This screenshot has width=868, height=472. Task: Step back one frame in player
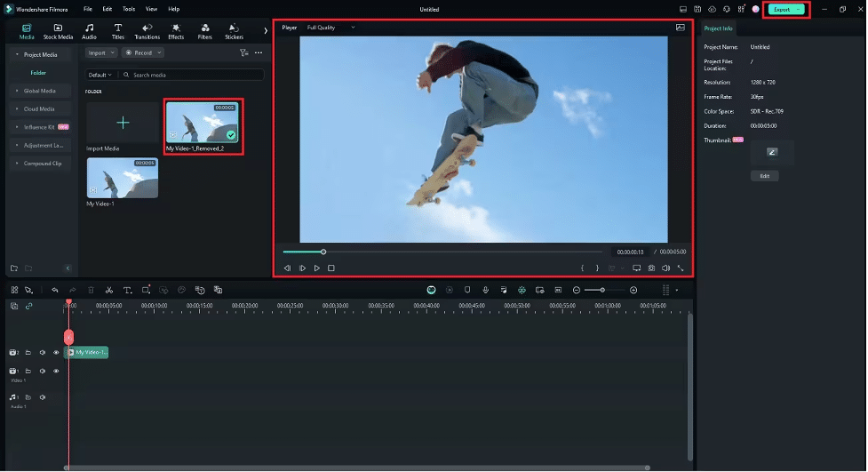(x=287, y=268)
